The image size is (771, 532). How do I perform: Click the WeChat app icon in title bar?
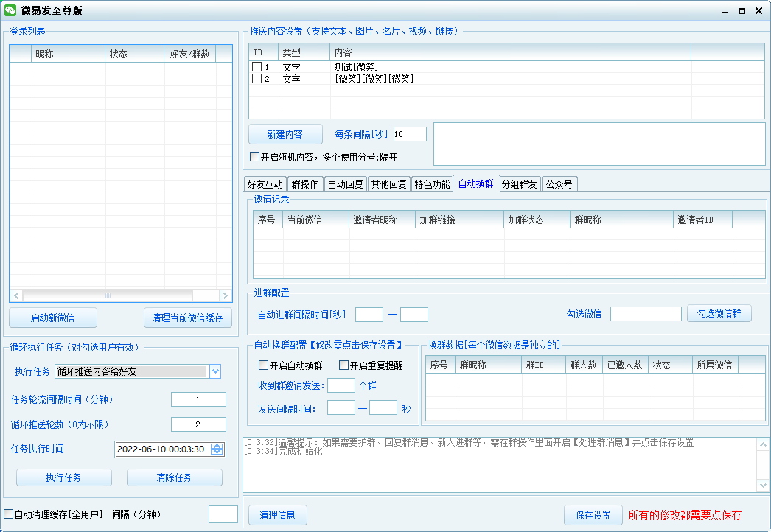pyautogui.click(x=10, y=10)
